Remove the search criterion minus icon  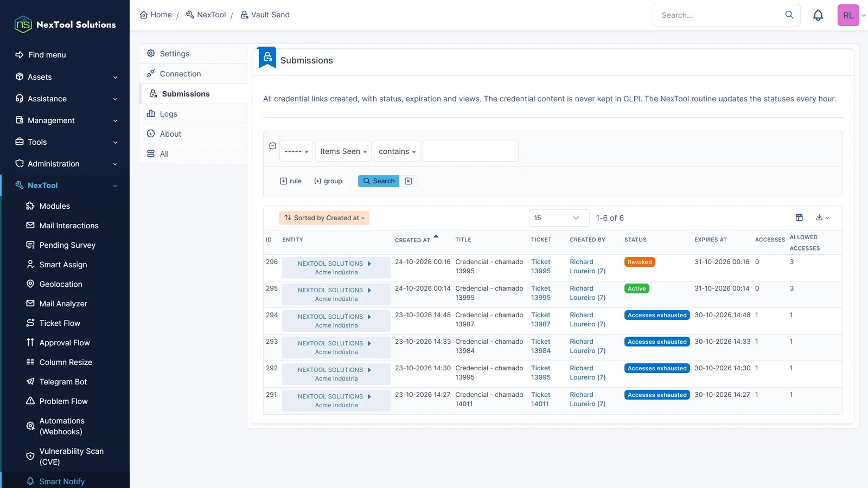pyautogui.click(x=273, y=146)
